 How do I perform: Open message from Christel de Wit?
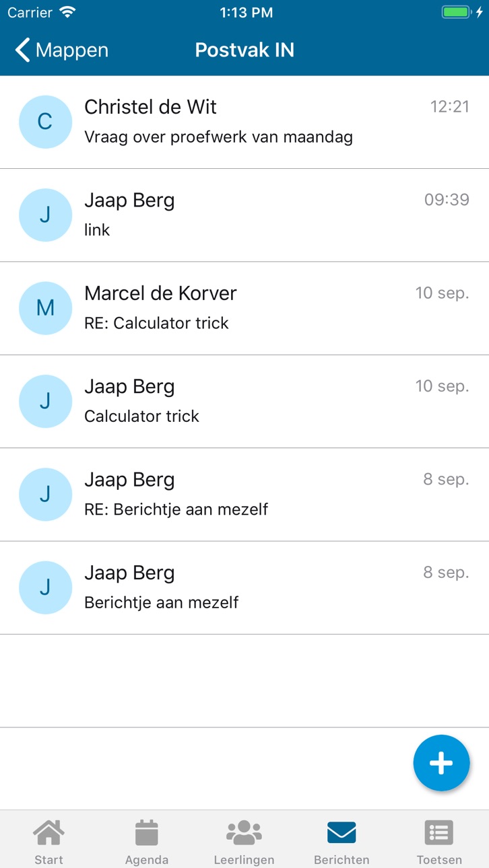pos(244,122)
